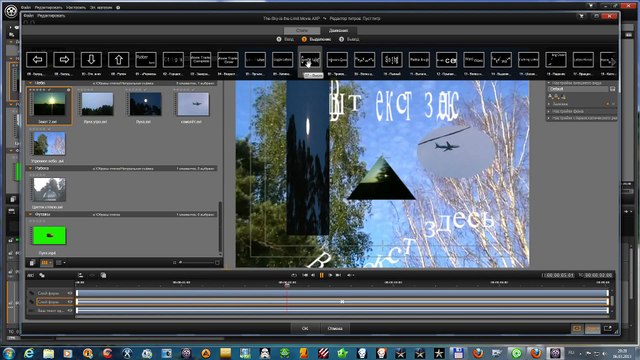Choose the Movie Trailer Grow motion preset

pyautogui.click(x=228, y=60)
